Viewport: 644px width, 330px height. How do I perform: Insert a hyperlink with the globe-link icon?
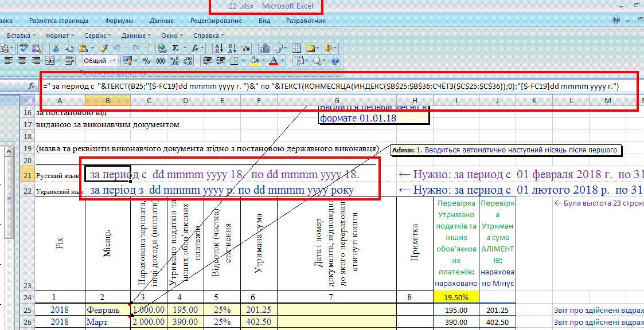point(162,48)
